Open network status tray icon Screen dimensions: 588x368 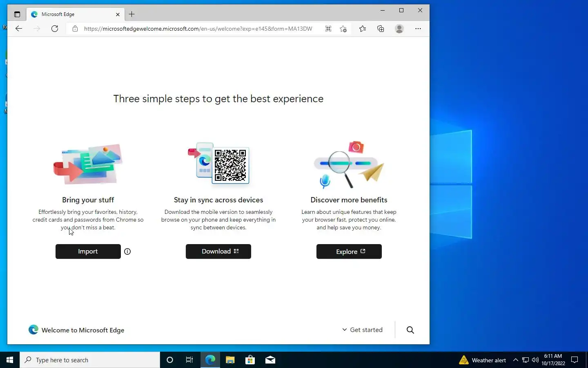(526, 360)
